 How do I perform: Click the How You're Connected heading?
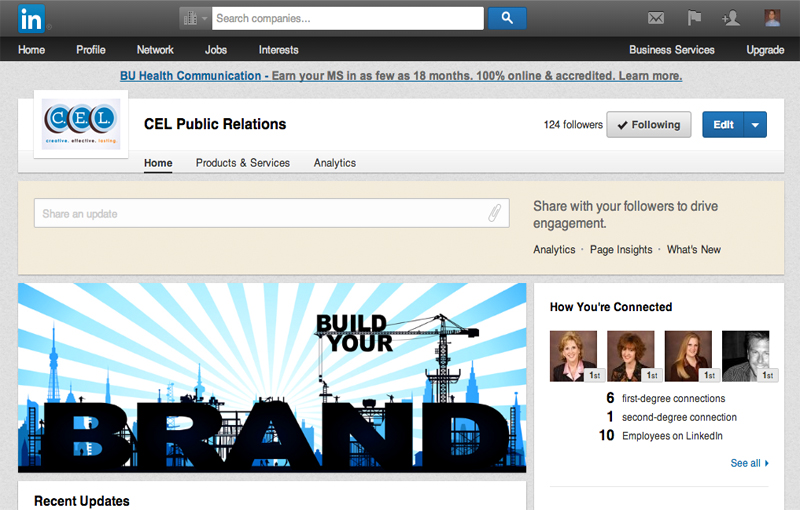[x=611, y=307]
